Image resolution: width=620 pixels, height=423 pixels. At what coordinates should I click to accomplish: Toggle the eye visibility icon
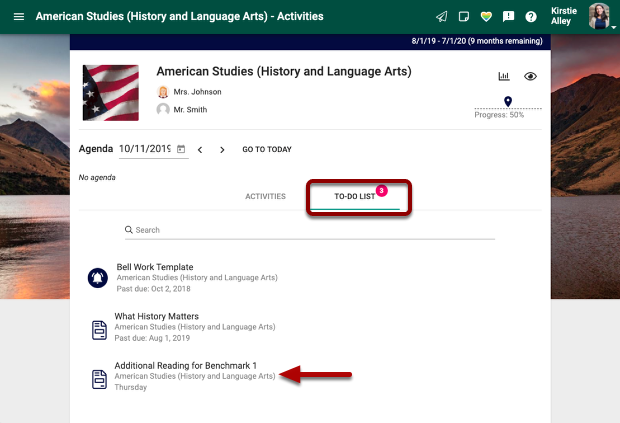[x=531, y=76]
